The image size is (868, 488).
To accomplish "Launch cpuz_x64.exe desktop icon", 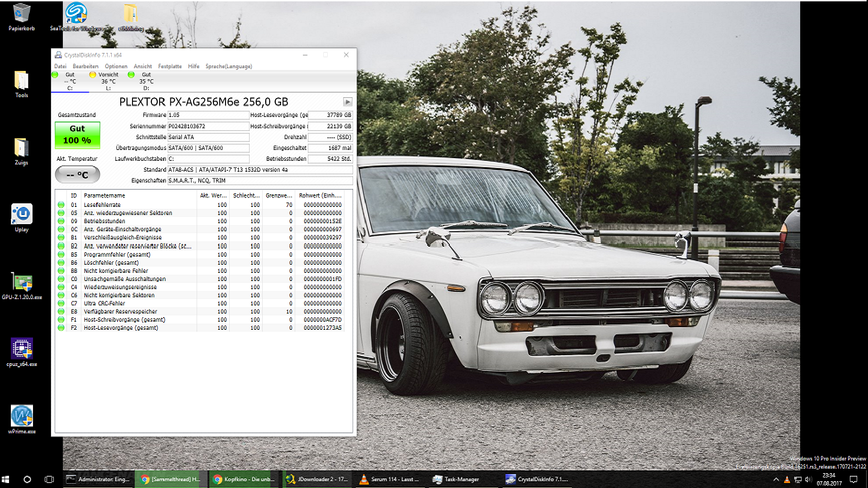I will pos(22,349).
